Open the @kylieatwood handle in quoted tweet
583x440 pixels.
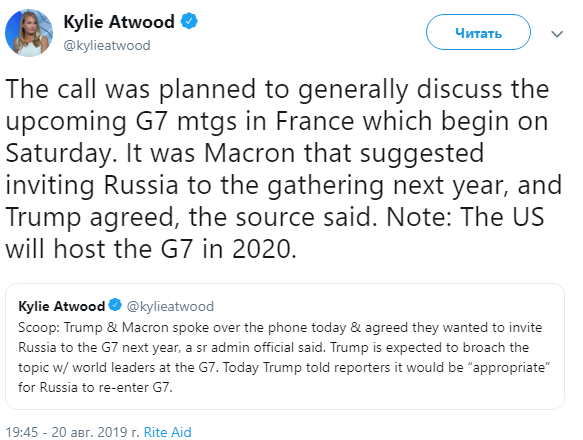coord(170,306)
